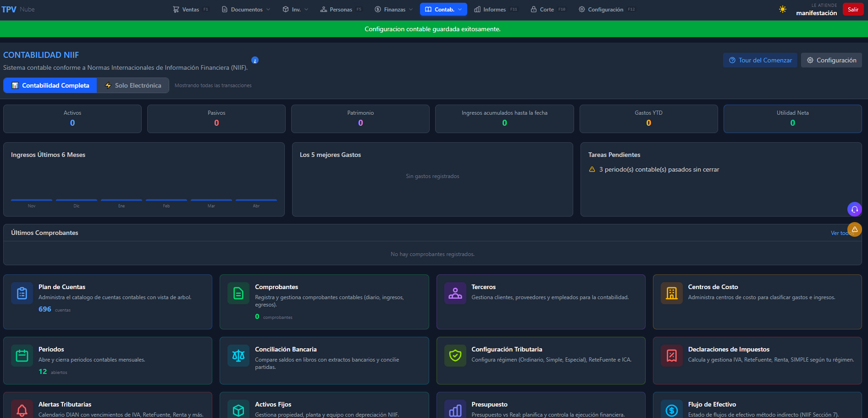The height and width of the screenshot is (418, 868).
Task: Expand the Documentos dropdown menu
Action: (x=246, y=10)
